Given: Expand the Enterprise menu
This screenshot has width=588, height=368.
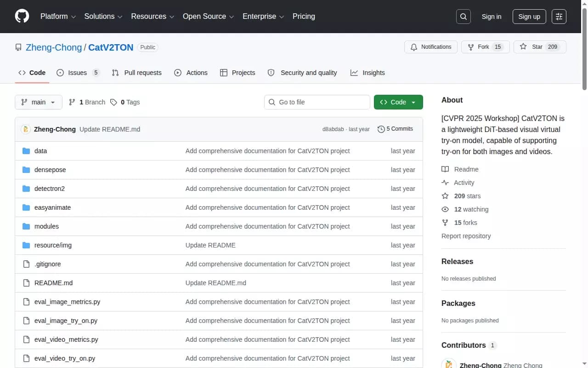Looking at the screenshot, I should pyautogui.click(x=264, y=17).
